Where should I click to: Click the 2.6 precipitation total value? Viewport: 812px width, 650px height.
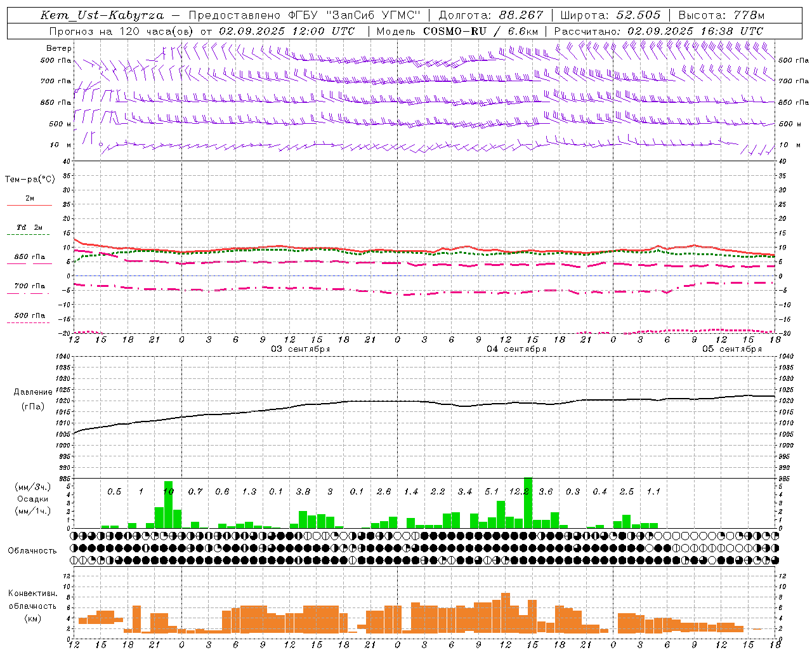pos(384,491)
